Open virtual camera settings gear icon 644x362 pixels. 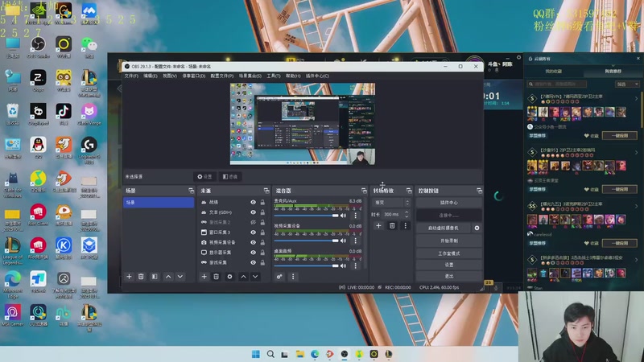[x=477, y=228]
